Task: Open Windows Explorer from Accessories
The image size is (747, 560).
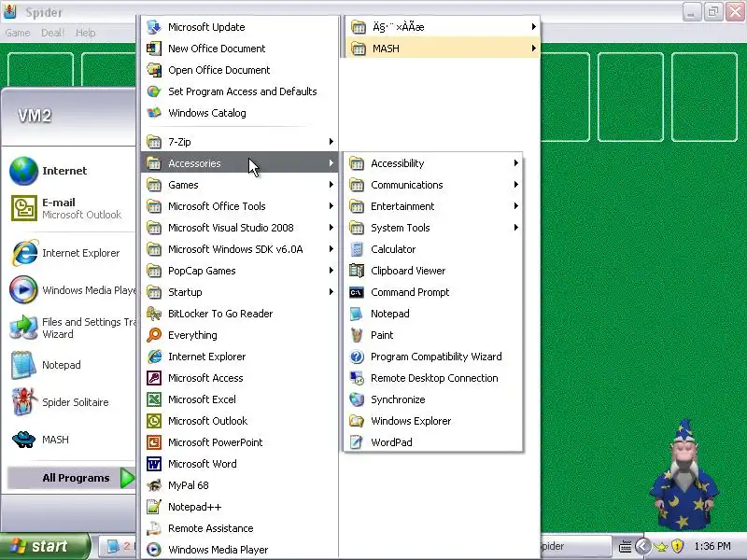Action: pos(432,421)
